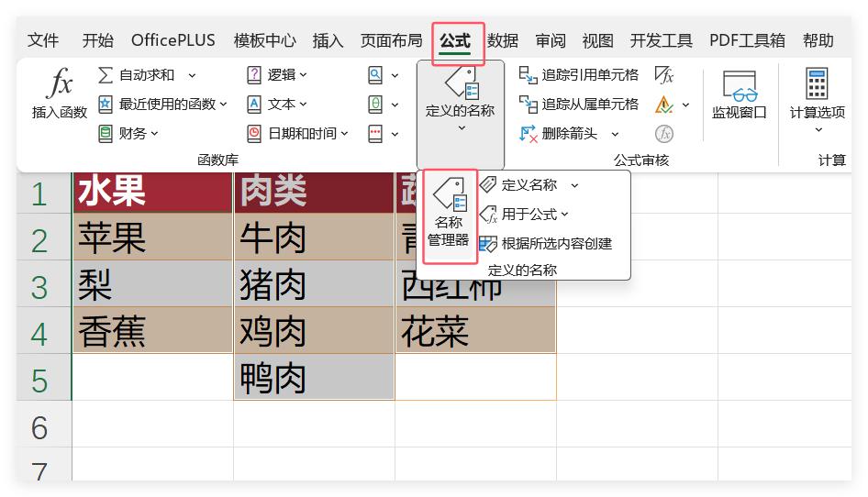Viewport: 868px width, 497px height.
Task: Open the 日期和时间 functions icon
Action: (253, 133)
